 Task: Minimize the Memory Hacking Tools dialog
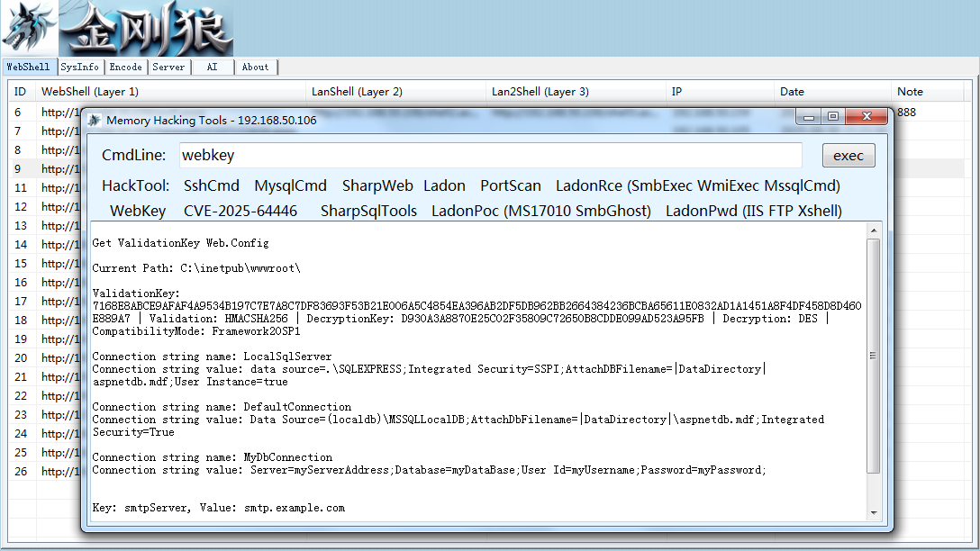click(809, 117)
